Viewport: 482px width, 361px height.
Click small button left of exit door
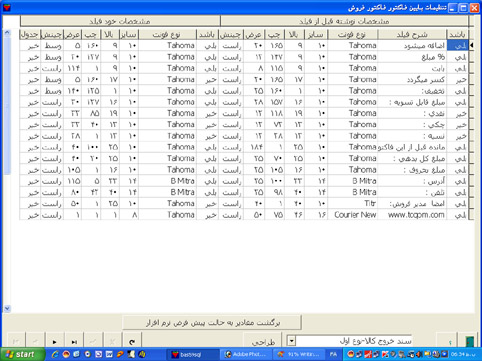click(x=450, y=342)
